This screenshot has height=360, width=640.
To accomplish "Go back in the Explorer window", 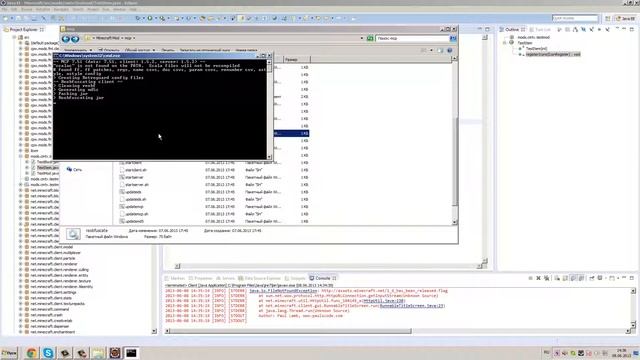I will click(x=66, y=39).
